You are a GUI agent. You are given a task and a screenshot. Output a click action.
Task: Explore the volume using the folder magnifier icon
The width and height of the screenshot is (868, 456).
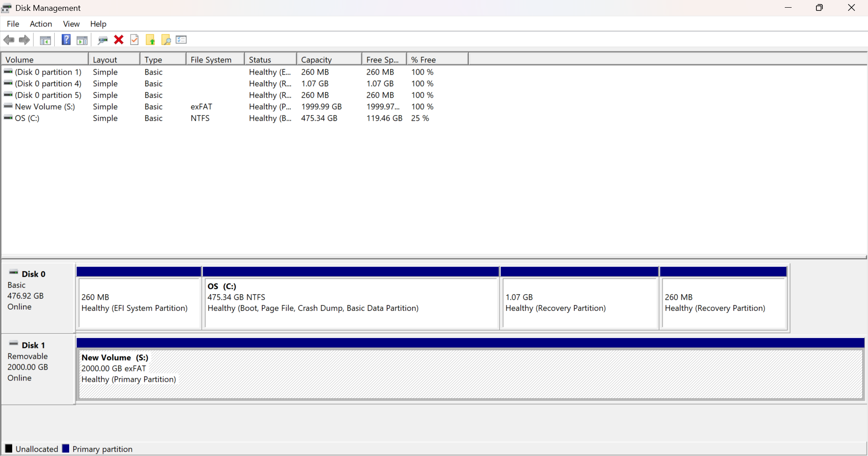(166, 40)
